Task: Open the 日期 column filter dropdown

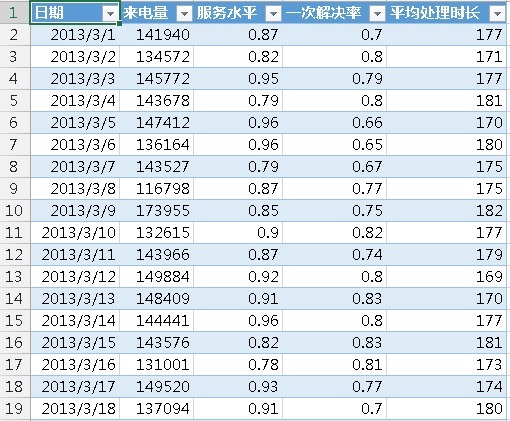Action: pyautogui.click(x=110, y=14)
